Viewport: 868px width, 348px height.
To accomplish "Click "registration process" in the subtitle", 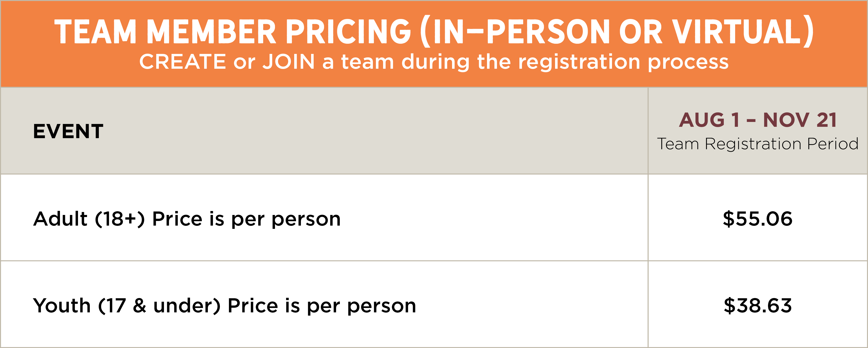I will (x=623, y=62).
